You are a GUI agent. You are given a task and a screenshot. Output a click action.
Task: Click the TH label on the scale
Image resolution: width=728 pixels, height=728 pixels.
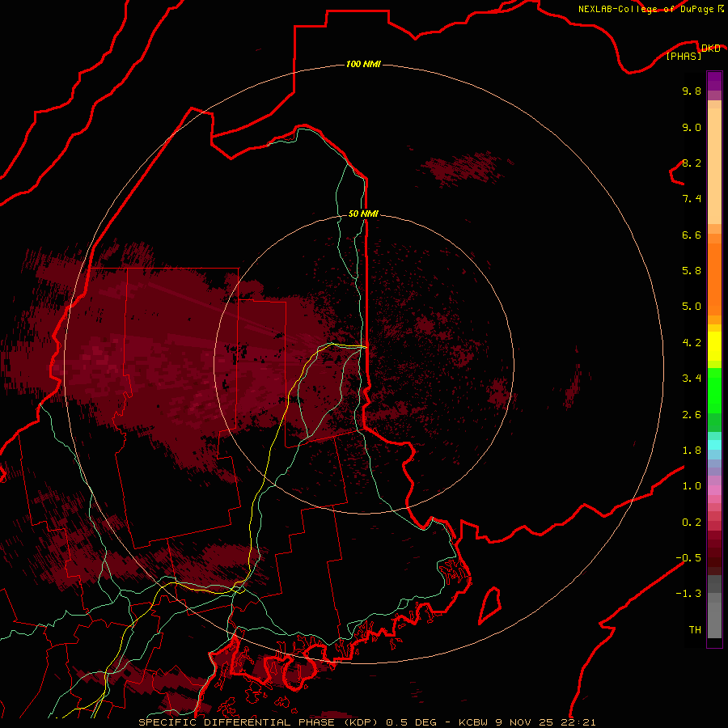[x=695, y=629]
